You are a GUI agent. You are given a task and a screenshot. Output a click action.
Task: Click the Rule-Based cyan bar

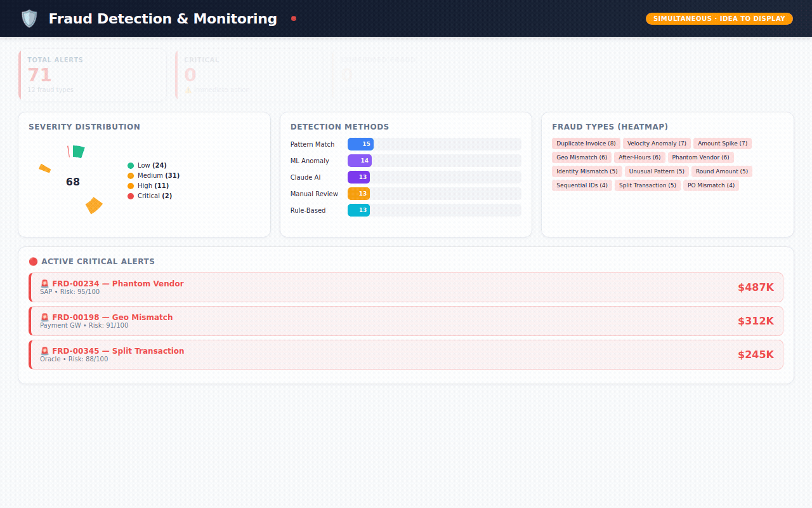358,210
